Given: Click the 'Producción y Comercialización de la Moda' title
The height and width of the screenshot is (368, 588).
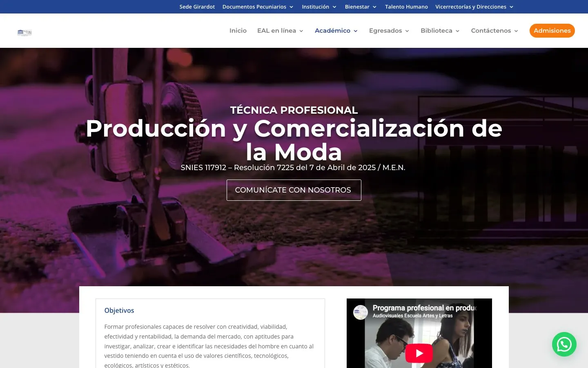Looking at the screenshot, I should tap(294, 140).
